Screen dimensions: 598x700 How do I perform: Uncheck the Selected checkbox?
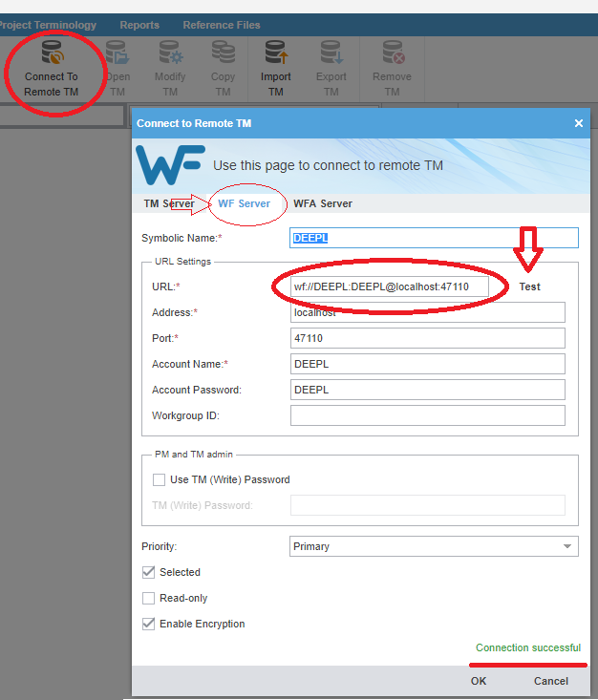point(149,572)
